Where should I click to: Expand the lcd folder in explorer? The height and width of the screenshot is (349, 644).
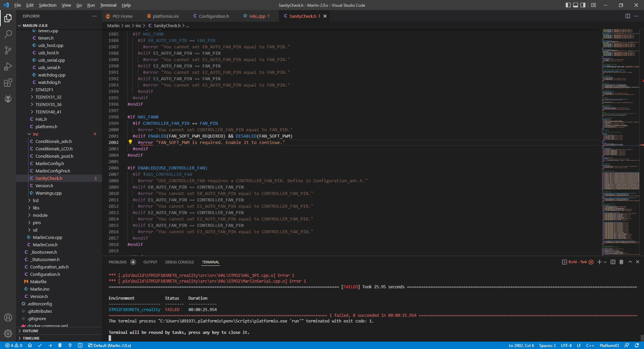[x=36, y=200]
